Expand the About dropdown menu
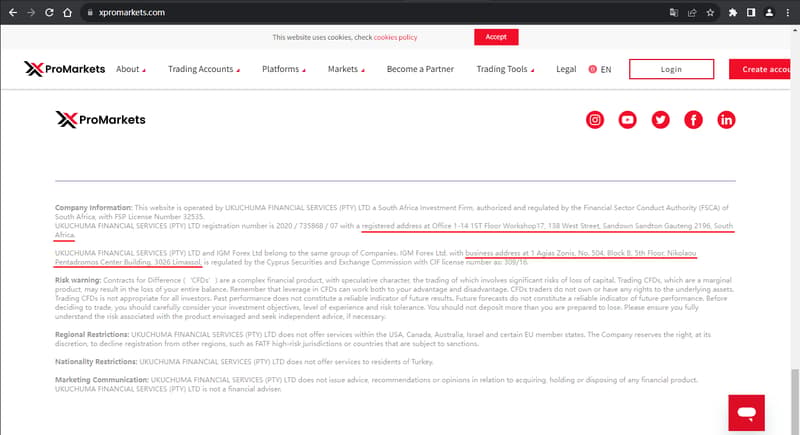 (x=131, y=69)
